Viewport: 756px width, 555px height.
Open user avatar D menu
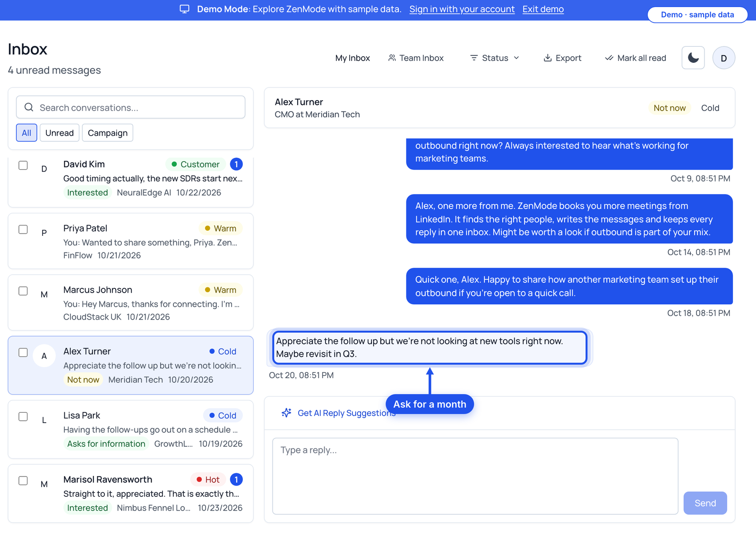[723, 58]
